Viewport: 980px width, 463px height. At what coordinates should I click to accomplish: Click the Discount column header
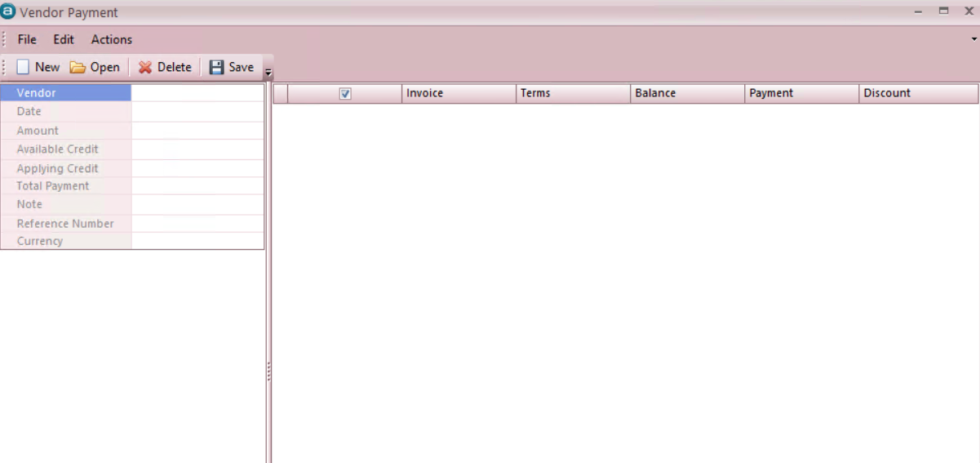(917, 93)
